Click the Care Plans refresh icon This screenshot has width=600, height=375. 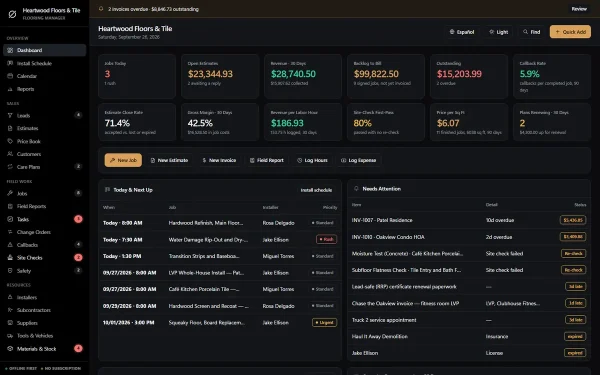10,167
